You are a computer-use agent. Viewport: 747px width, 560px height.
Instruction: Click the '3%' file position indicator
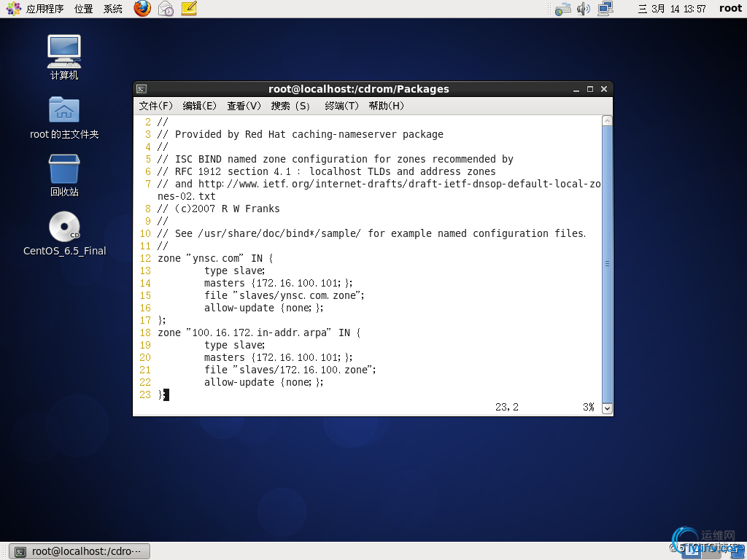click(589, 407)
